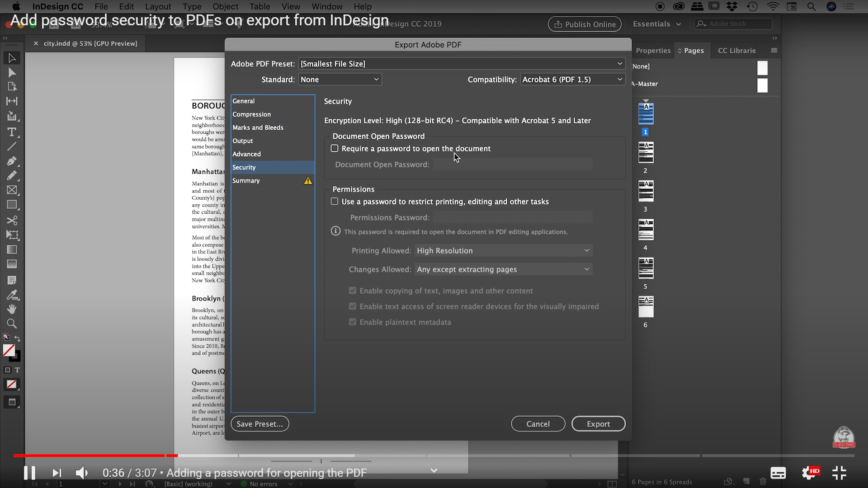Select the Line tool

tap(12, 146)
